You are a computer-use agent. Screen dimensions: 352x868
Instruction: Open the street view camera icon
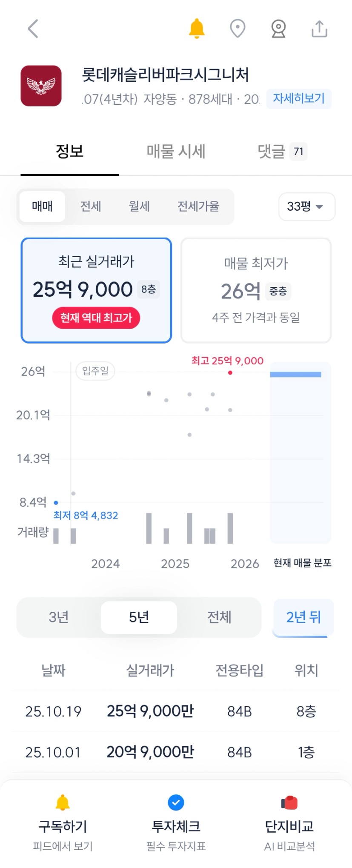point(278,29)
